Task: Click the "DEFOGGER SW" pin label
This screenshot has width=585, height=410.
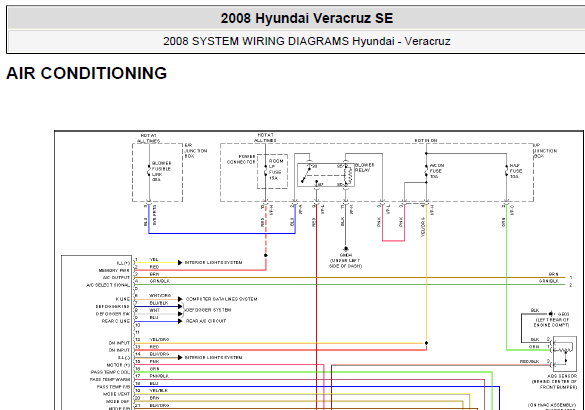Action: point(113,314)
